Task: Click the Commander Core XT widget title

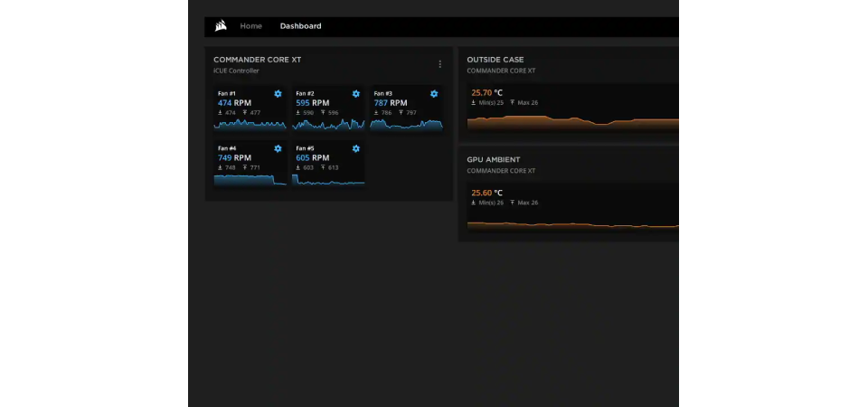Action: coord(258,60)
